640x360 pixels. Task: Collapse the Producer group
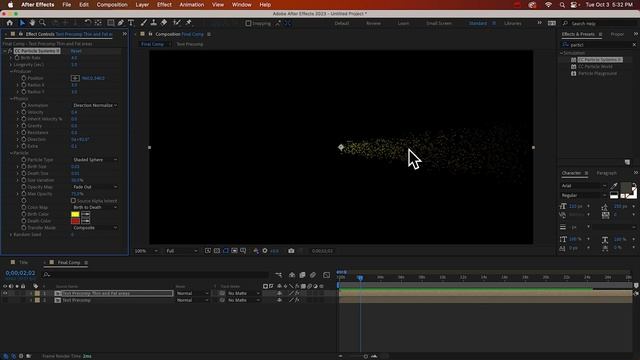click(11, 71)
